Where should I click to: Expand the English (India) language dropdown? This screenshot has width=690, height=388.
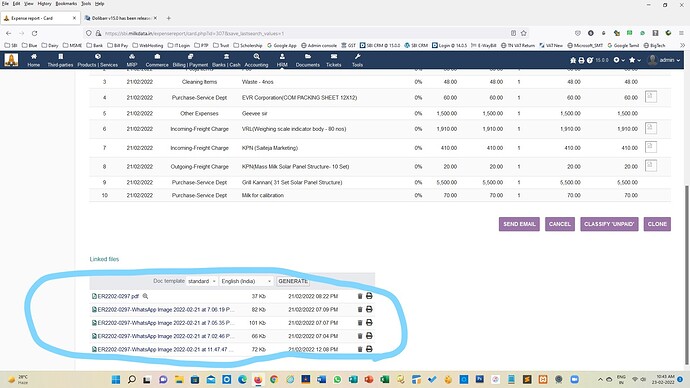[246, 281]
